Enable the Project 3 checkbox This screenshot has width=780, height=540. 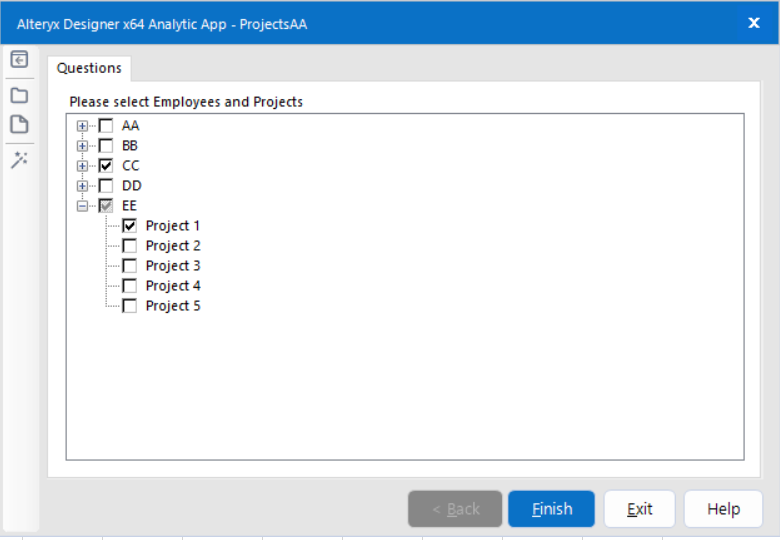(x=129, y=266)
